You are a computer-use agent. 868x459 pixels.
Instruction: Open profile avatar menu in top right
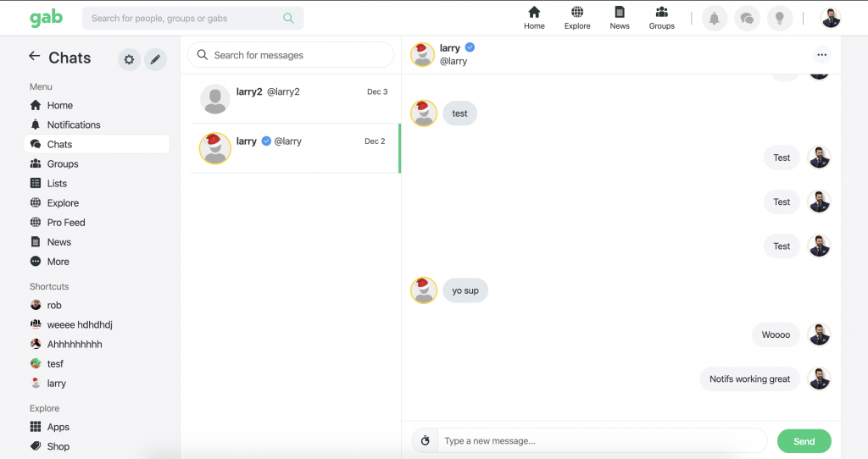(x=831, y=18)
